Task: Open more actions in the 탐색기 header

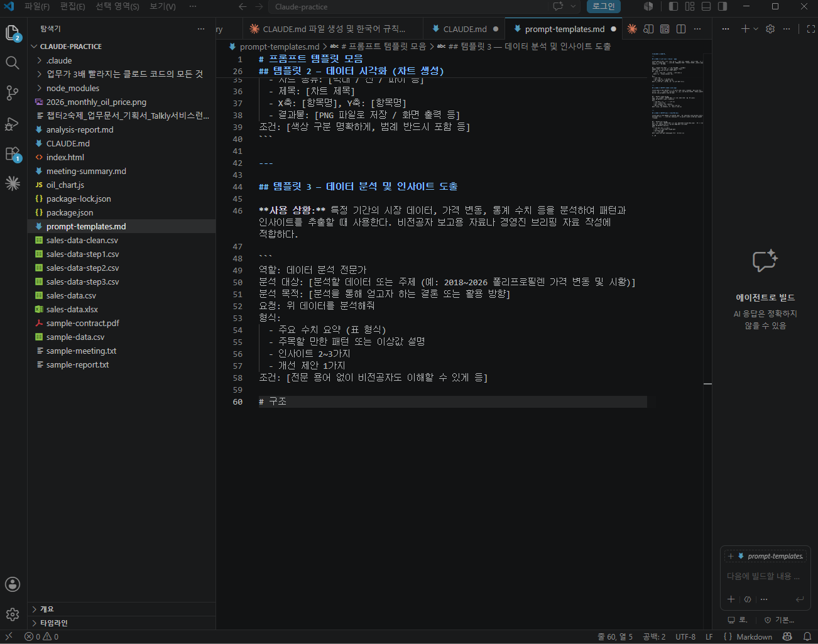Action: point(201,29)
